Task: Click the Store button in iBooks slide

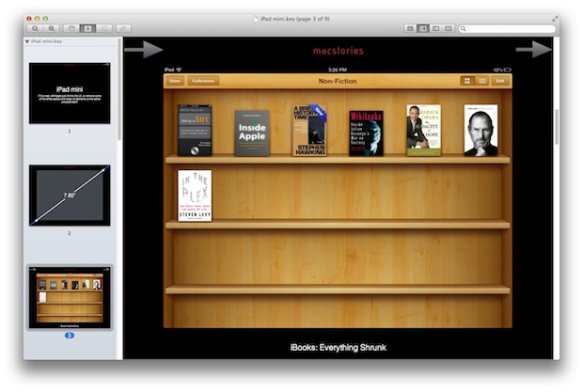Action: (175, 81)
